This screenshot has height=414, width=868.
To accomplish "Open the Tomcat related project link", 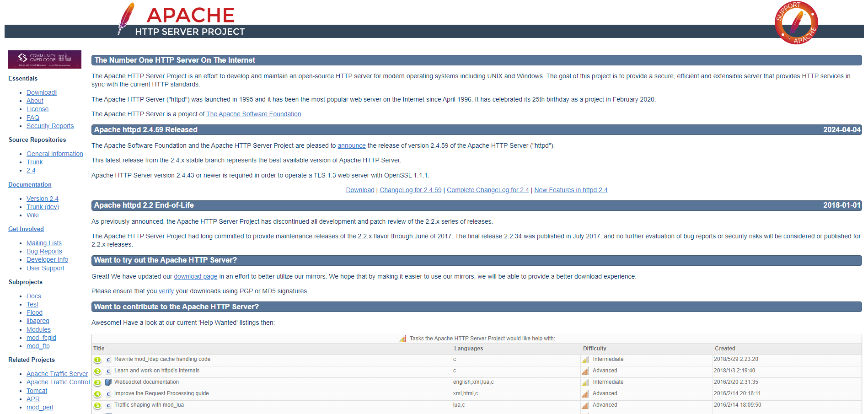I will (37, 391).
